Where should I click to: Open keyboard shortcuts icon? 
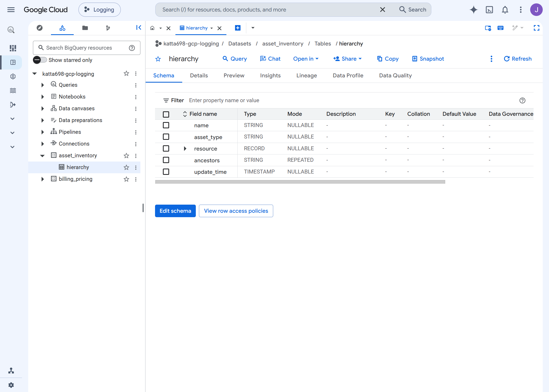click(500, 28)
